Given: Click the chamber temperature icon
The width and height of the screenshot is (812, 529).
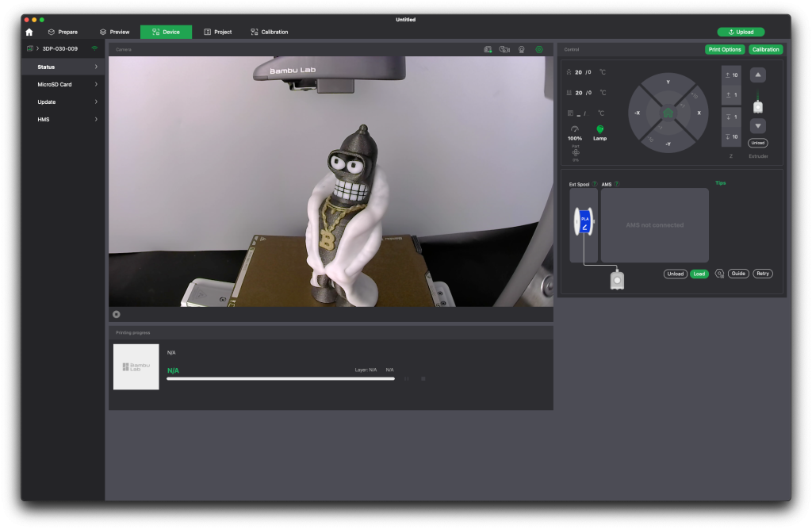Looking at the screenshot, I should pos(570,113).
